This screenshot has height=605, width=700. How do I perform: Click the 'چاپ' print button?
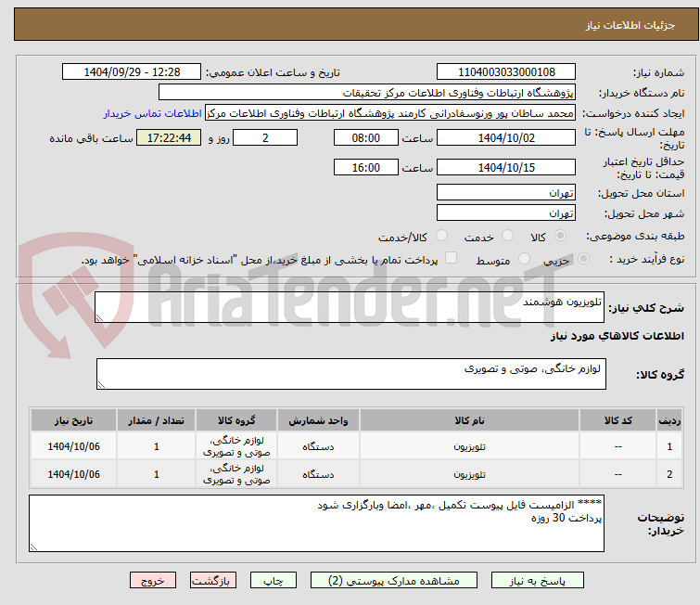(274, 581)
